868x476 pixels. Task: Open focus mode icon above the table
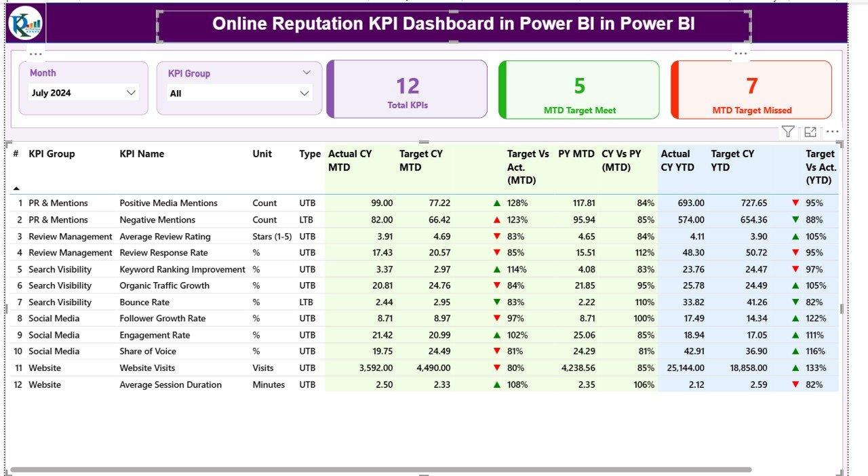(810, 132)
